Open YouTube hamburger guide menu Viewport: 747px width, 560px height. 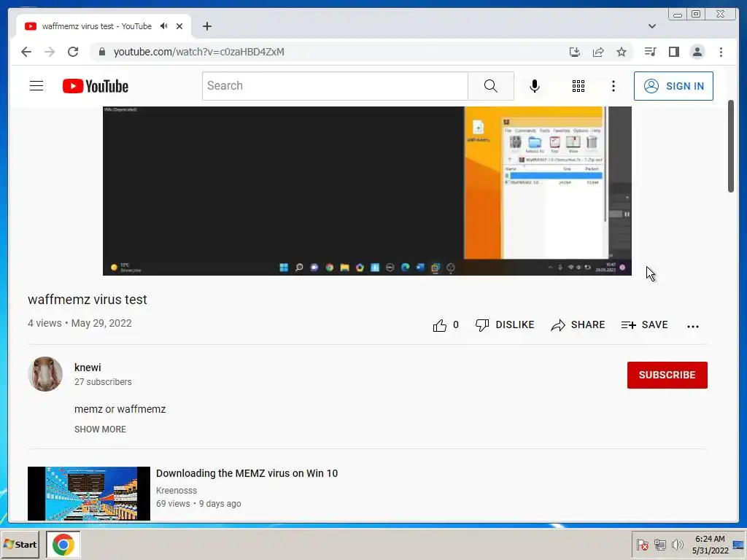36,86
